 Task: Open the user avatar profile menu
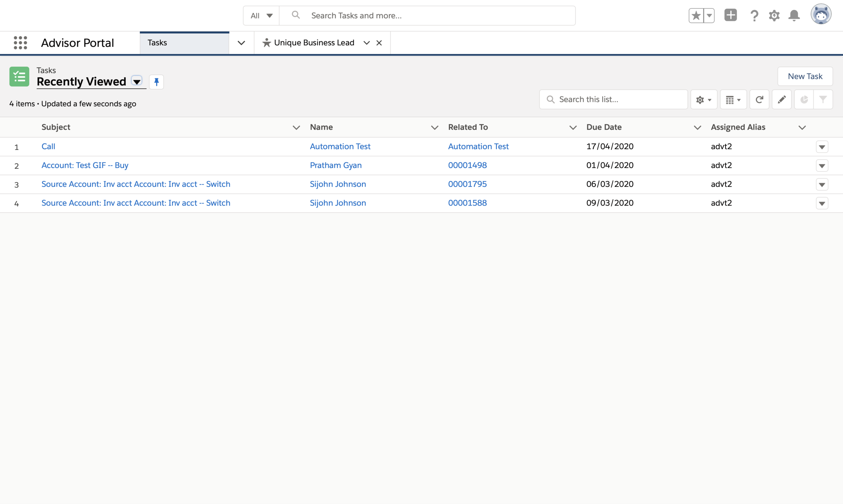pyautogui.click(x=820, y=14)
